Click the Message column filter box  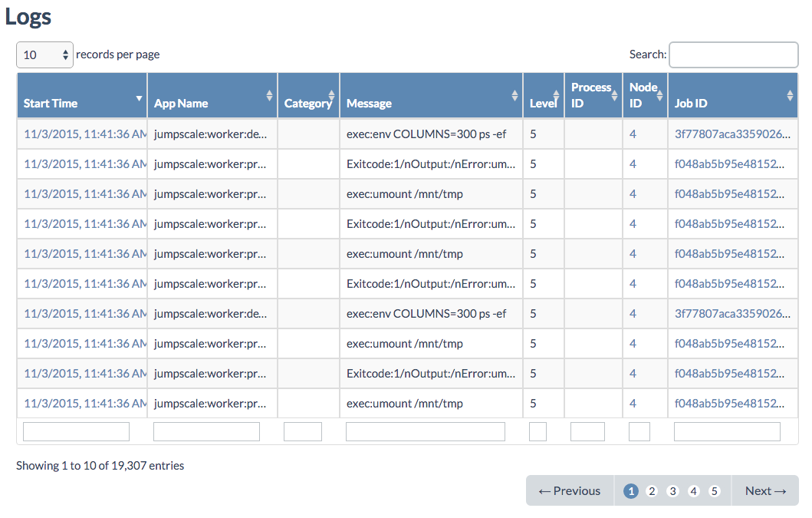[425, 432]
